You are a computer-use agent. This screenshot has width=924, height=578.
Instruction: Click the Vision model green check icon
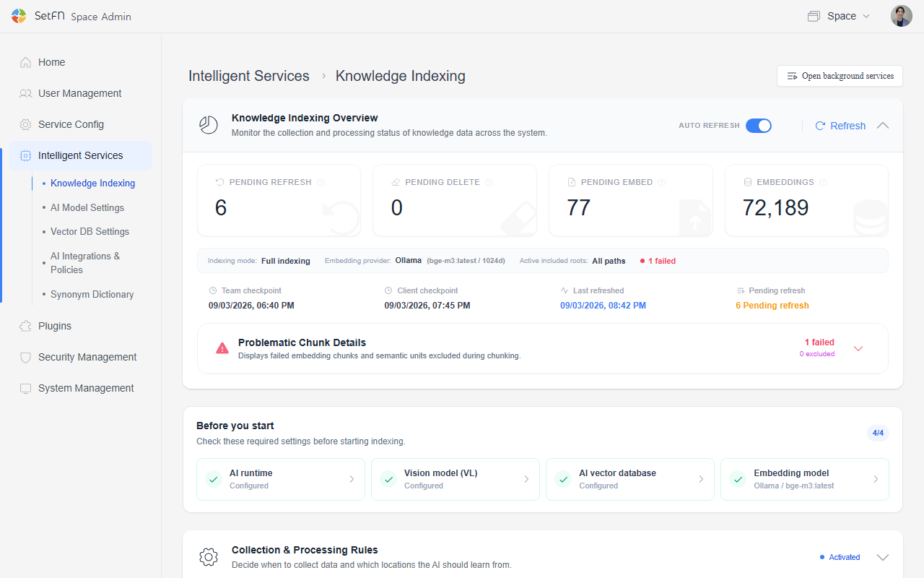[x=388, y=479]
